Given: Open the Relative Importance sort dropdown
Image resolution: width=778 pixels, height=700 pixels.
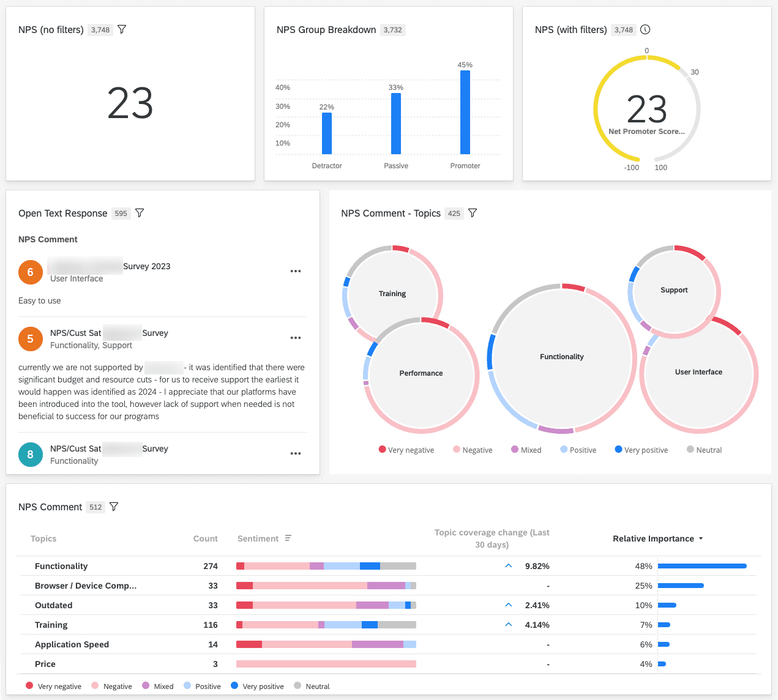Looking at the screenshot, I should [x=701, y=538].
